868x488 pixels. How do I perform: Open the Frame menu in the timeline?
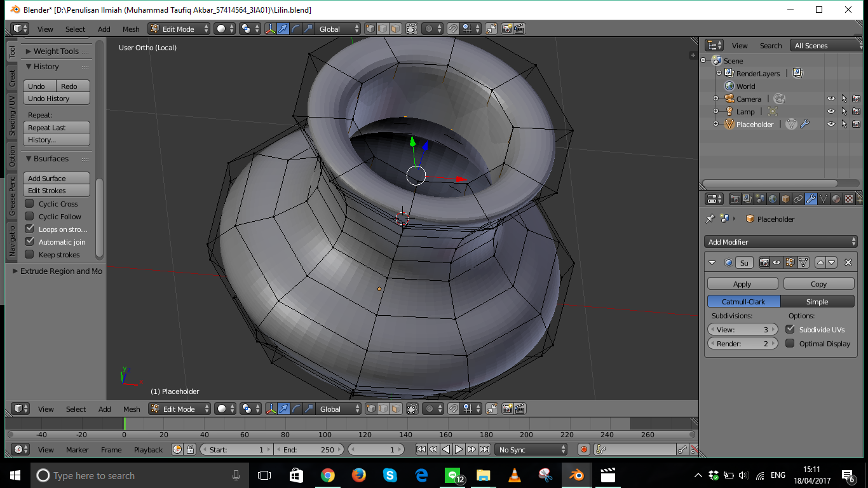[111, 450]
